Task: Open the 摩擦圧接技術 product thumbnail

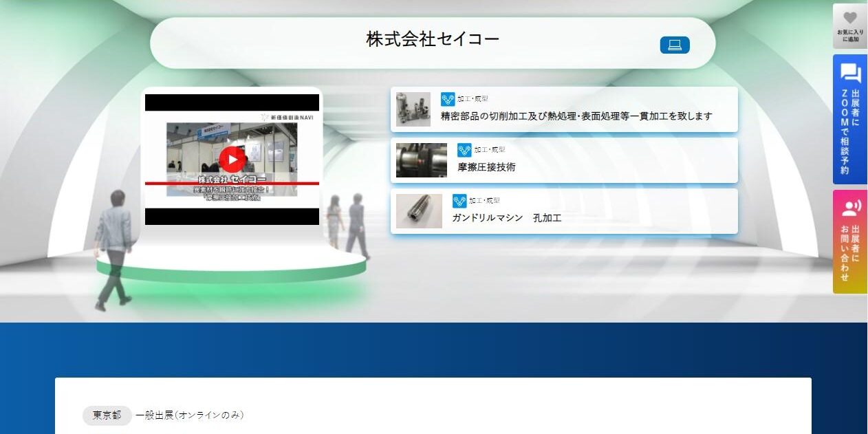Action: pyautogui.click(x=421, y=160)
